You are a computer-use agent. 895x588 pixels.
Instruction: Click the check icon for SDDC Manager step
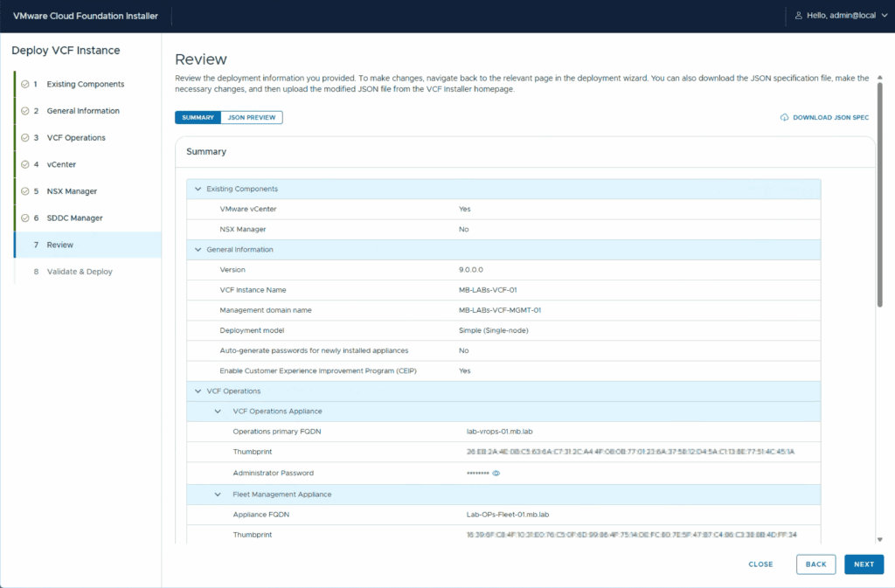click(25, 218)
